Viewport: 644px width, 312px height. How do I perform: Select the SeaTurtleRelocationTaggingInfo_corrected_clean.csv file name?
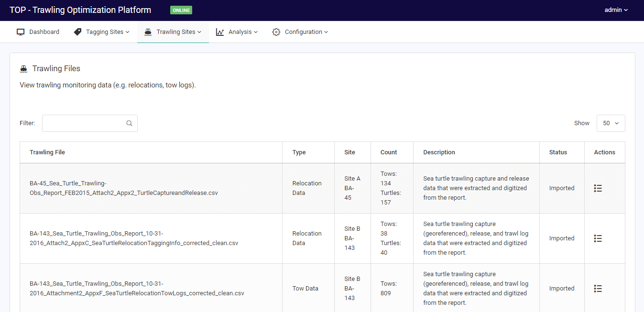click(x=134, y=238)
